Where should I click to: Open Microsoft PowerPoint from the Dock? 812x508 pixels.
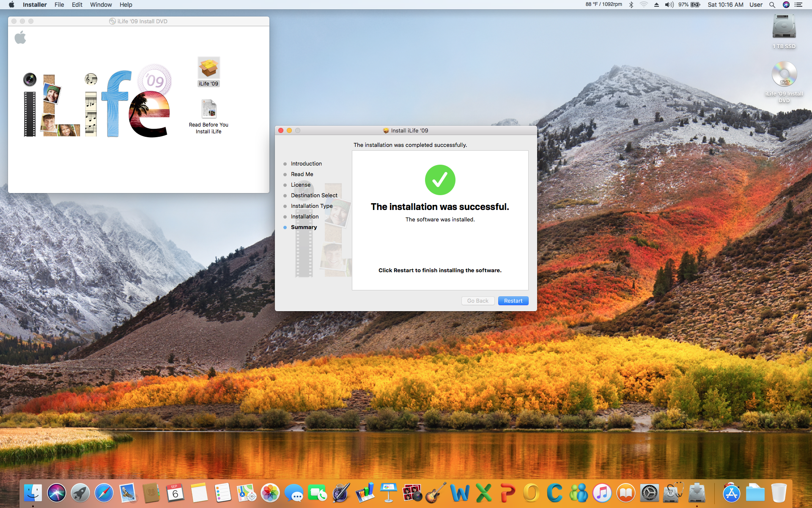(507, 493)
